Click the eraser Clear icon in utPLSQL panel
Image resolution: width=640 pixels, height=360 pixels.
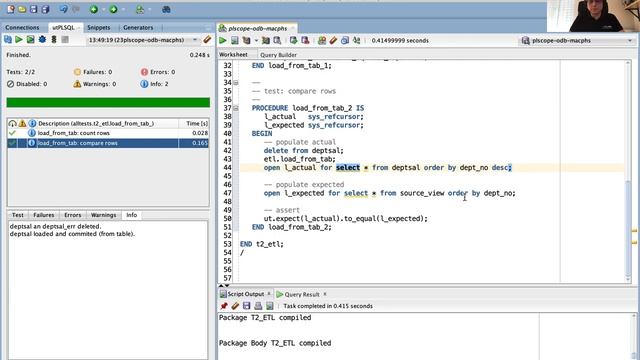(x=207, y=40)
